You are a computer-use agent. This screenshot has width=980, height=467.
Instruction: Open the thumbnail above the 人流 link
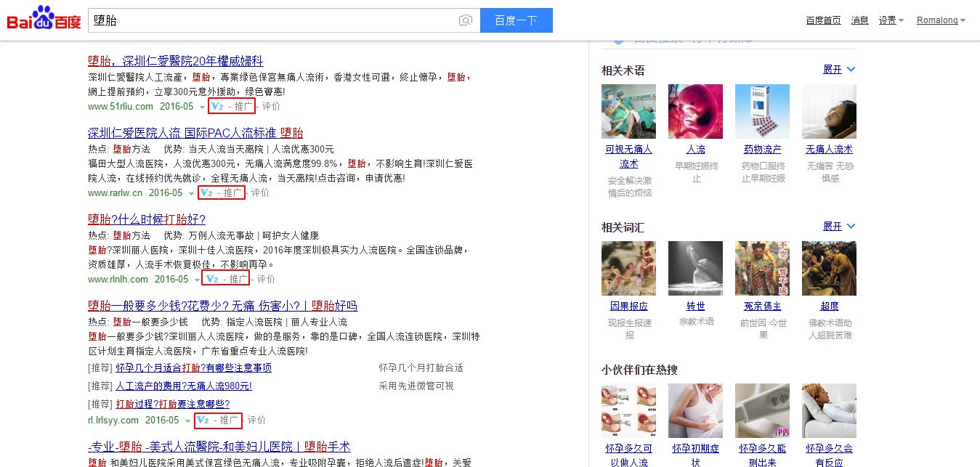[x=695, y=111]
